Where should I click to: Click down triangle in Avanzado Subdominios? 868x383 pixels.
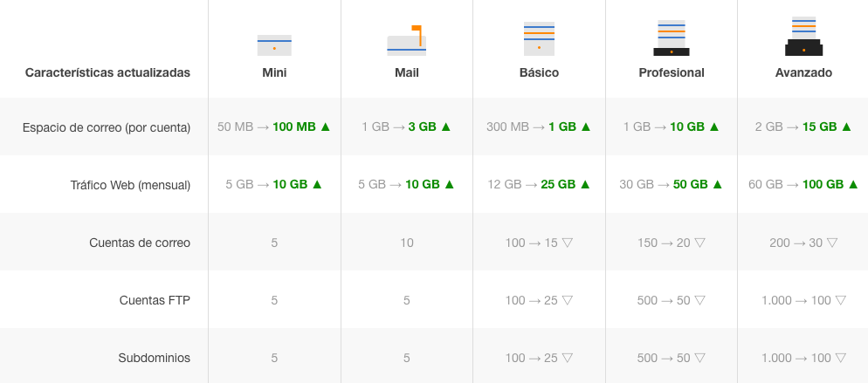coord(840,358)
